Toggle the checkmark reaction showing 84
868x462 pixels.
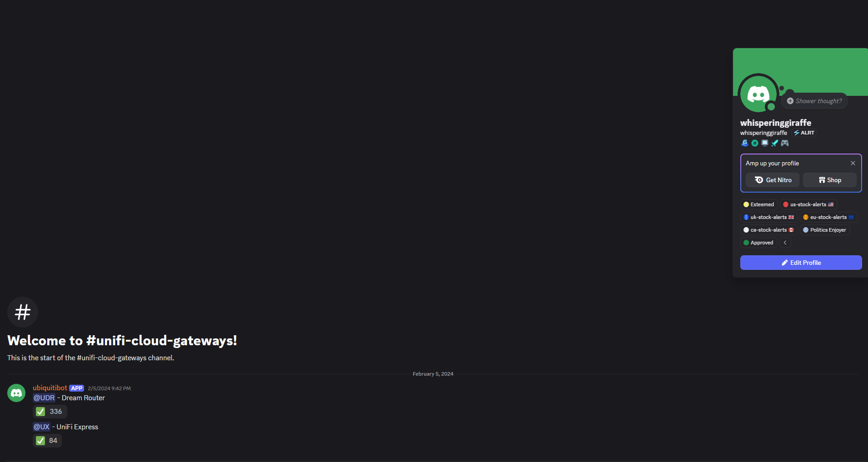click(47, 441)
